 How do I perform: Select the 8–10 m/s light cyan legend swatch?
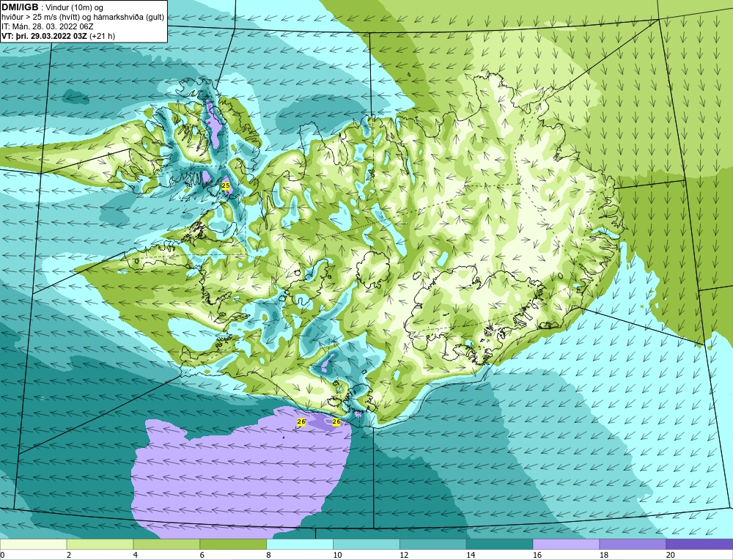point(300,544)
